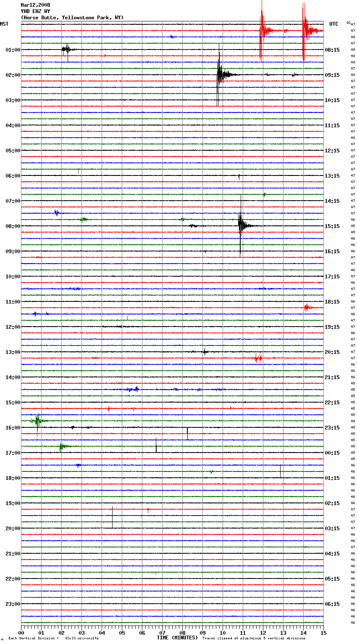The width and height of the screenshot is (357, 644).
Task: Click the 06:15 UTC time label
Action: 332,604
